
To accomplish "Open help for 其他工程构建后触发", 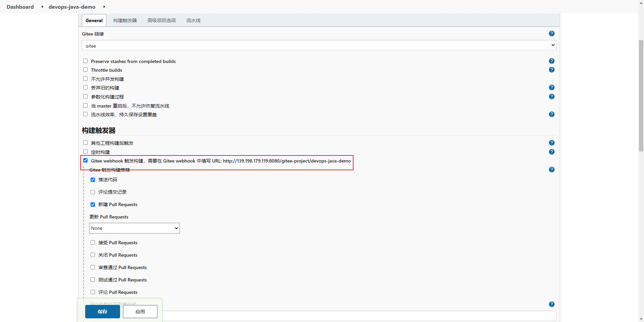I will [x=551, y=143].
